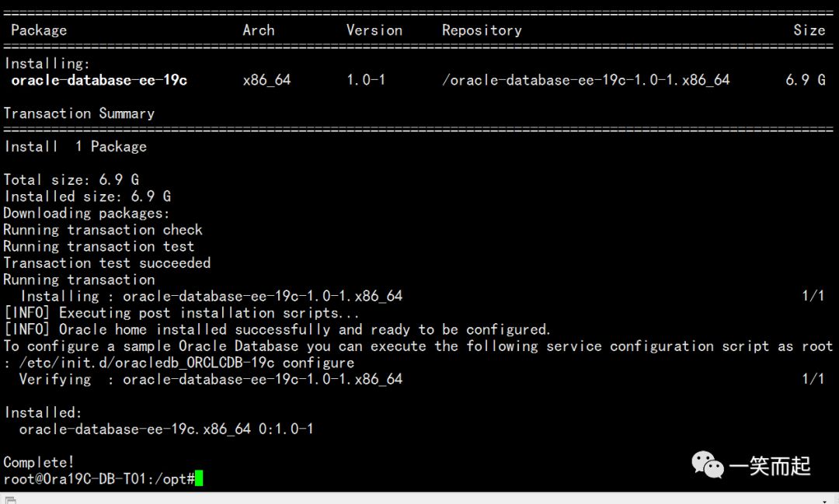Select "[INFO] Oracle home installed successfully" line
Viewport: 839px width, 504px height.
[x=277, y=329]
